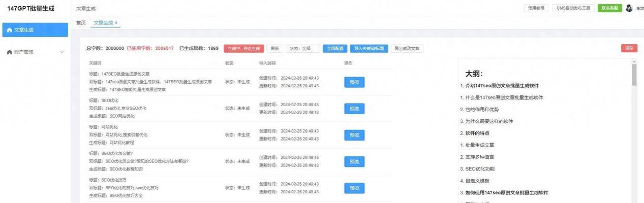Close the 文章生成 tab with its × icon
644x203 pixels.
[116, 23]
